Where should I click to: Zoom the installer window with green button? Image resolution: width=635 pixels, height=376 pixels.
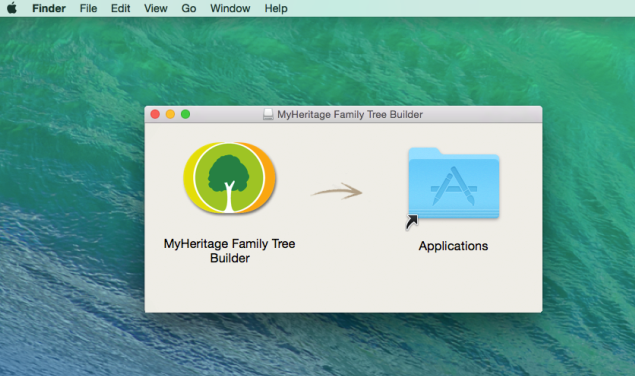point(185,114)
